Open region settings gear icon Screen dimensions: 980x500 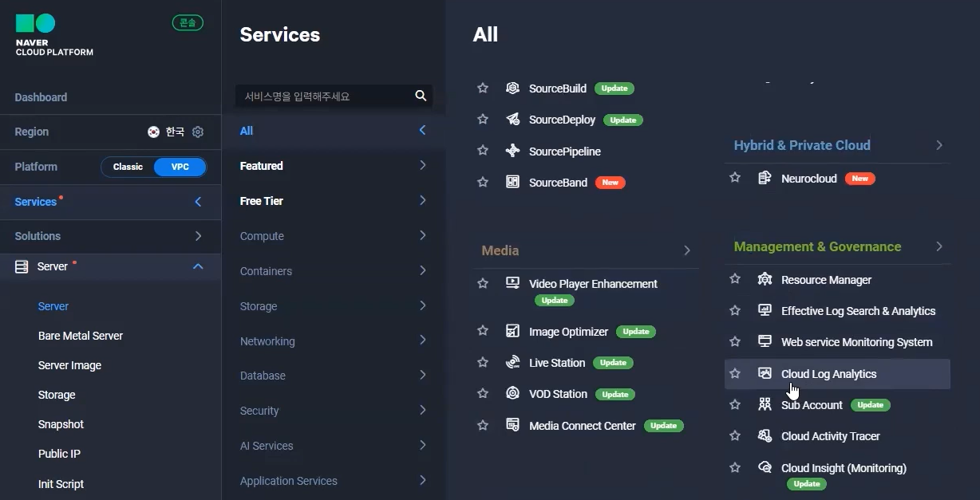[x=198, y=132]
